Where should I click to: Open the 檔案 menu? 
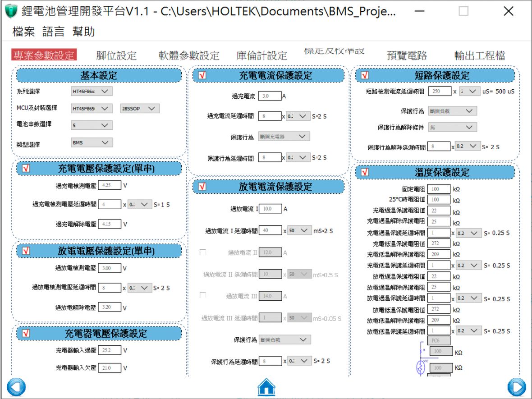(x=23, y=32)
